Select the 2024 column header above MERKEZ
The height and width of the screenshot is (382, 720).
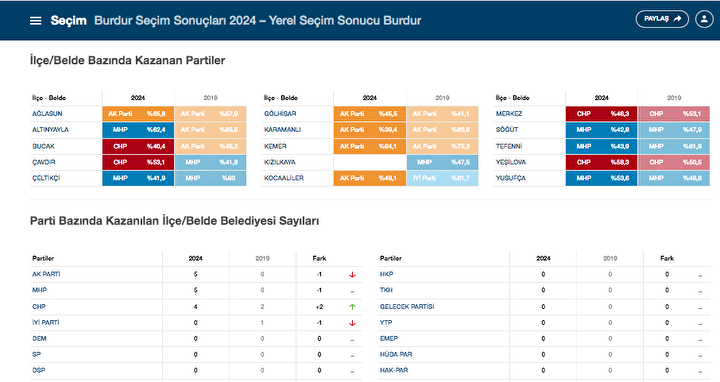(x=601, y=98)
